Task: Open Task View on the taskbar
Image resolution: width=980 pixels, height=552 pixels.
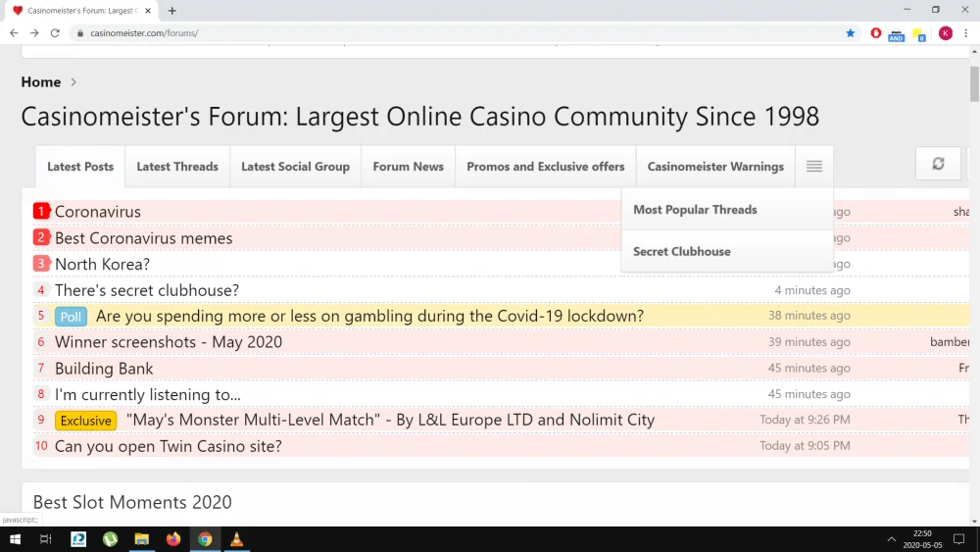Action: pos(46,539)
